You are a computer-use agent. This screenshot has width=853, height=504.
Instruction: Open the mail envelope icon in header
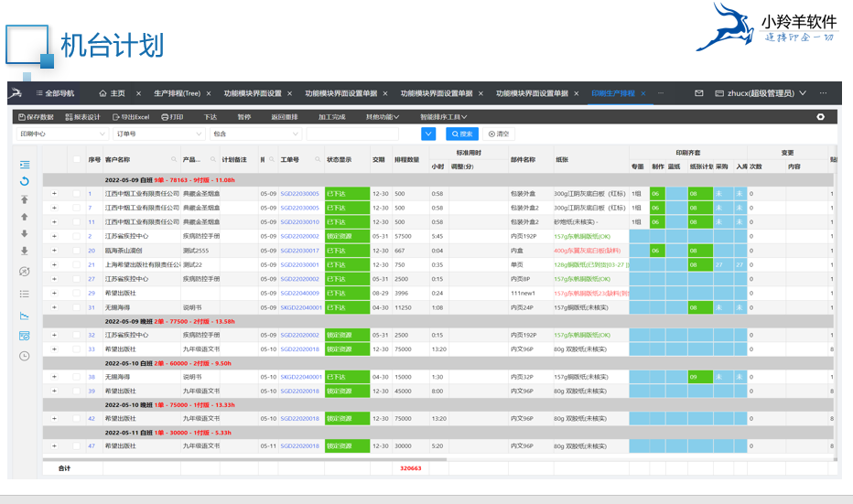click(x=699, y=93)
